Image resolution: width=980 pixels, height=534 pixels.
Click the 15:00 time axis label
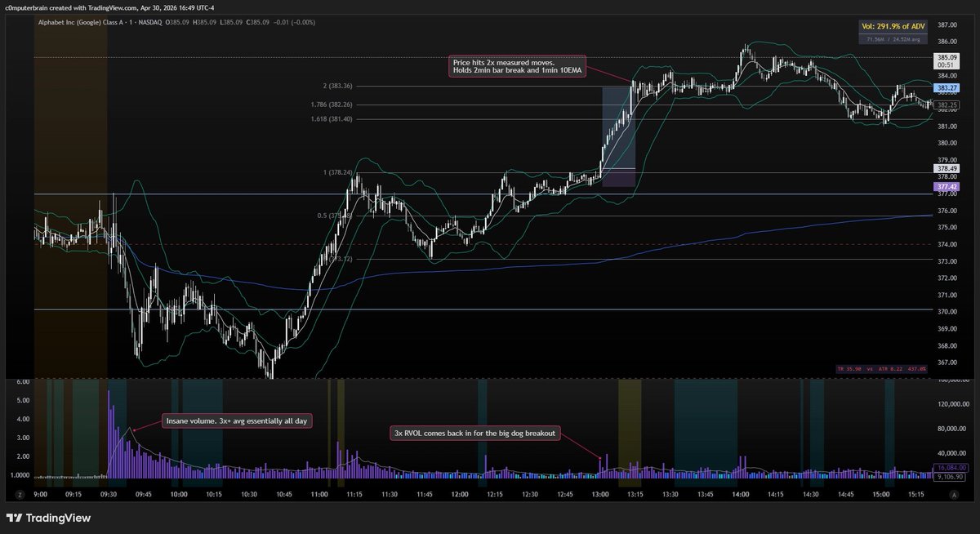[880, 495]
